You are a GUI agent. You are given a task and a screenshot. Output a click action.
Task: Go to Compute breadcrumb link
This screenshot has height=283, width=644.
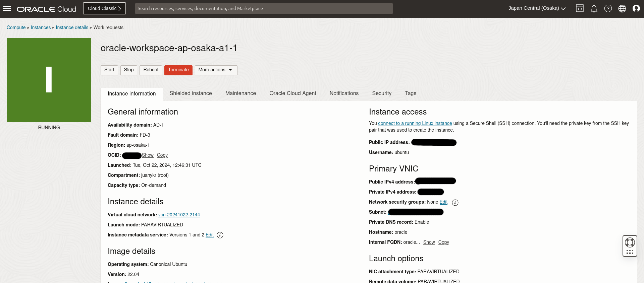(16, 27)
